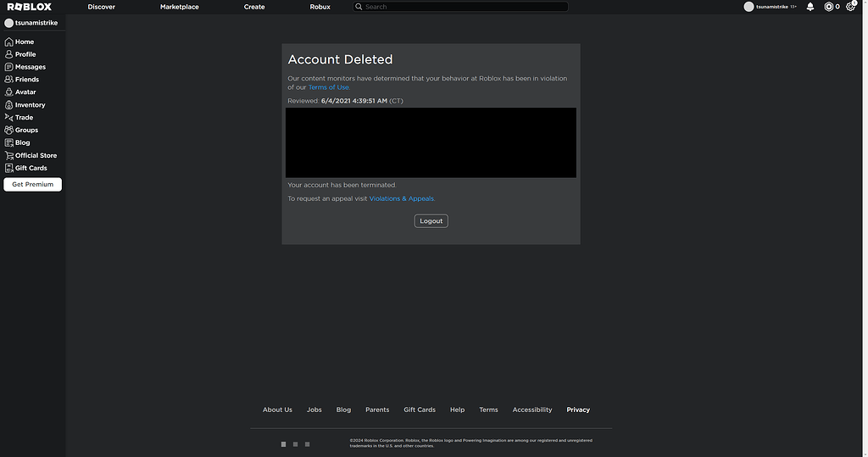This screenshot has width=868, height=457.
Task: Open the Robux tab in the header
Action: [x=320, y=7]
